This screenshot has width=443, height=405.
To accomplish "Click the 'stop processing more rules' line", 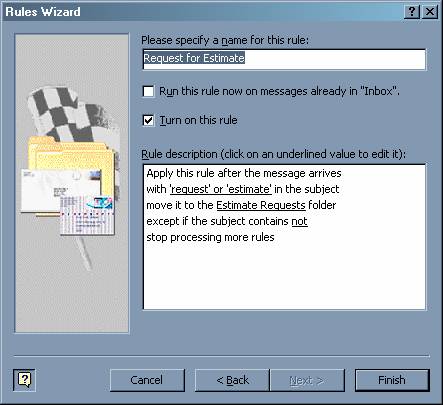I will click(210, 237).
